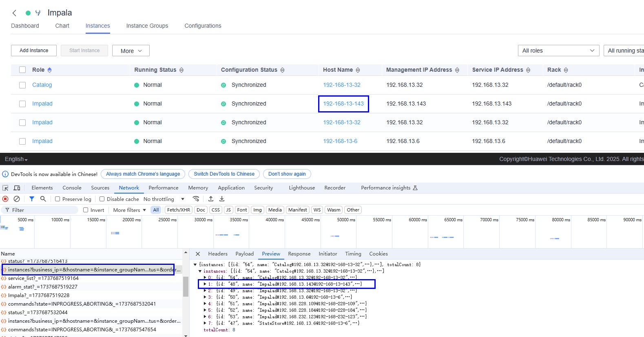Click the Impala service icon next to green dot

(x=38, y=13)
